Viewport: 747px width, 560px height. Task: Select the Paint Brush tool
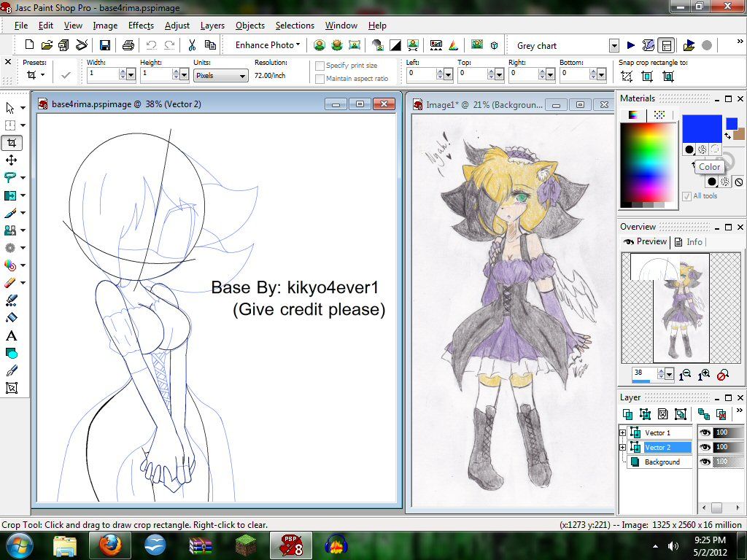point(10,213)
